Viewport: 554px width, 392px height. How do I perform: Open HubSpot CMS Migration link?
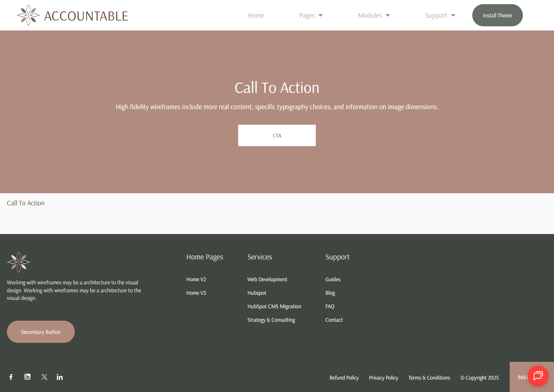tap(274, 306)
